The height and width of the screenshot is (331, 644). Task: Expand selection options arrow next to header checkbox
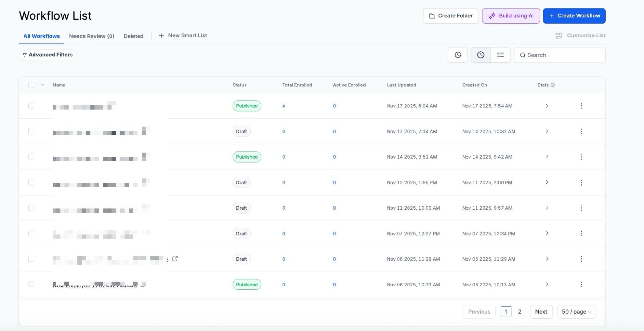click(x=42, y=85)
